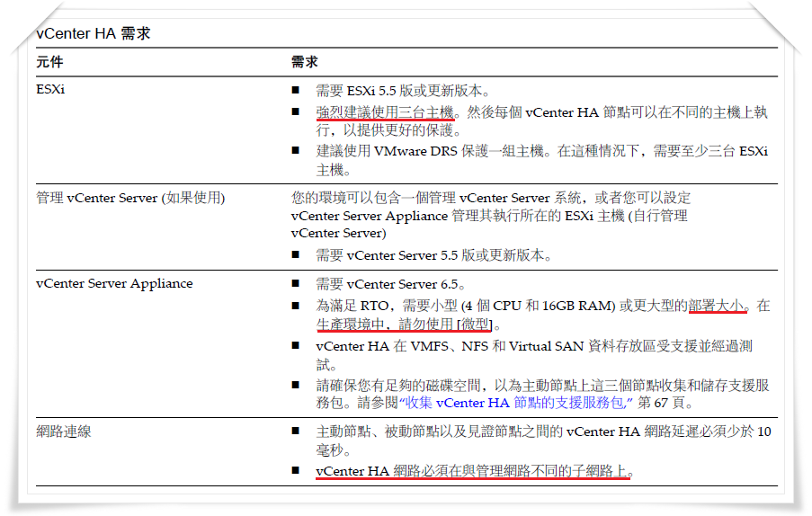
Task: Open the 收集 vCenter HA 節點的支援服務包 link
Action: pyautogui.click(x=516, y=403)
